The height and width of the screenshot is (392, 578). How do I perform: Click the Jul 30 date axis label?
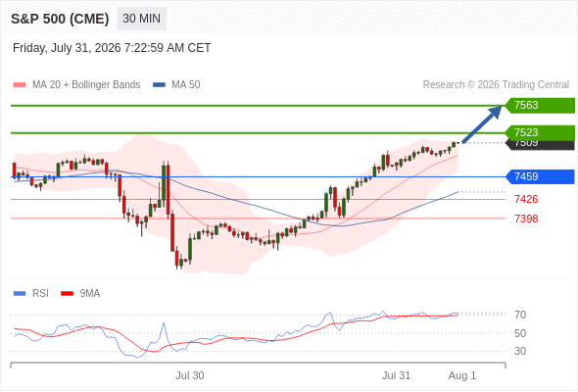190,375
